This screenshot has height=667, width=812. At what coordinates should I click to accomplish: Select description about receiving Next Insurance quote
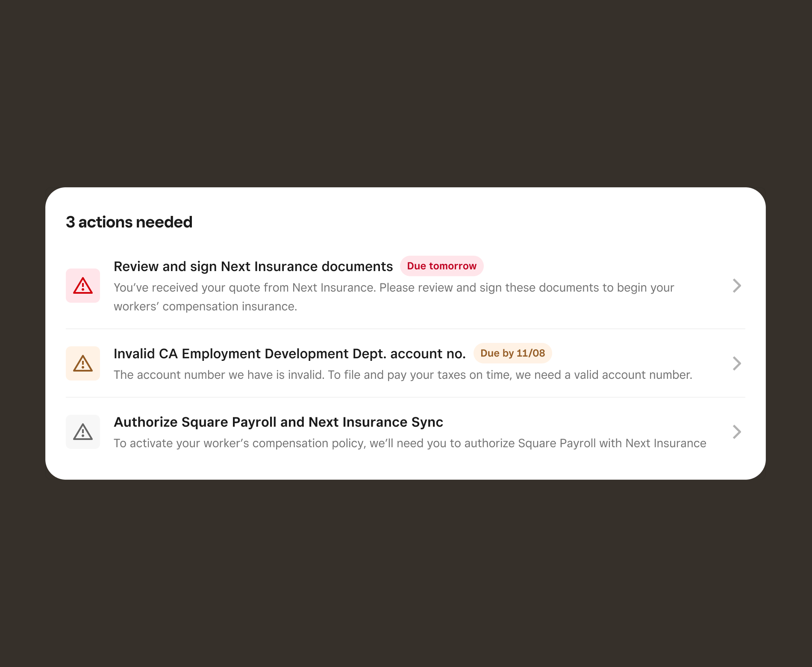[394, 297]
